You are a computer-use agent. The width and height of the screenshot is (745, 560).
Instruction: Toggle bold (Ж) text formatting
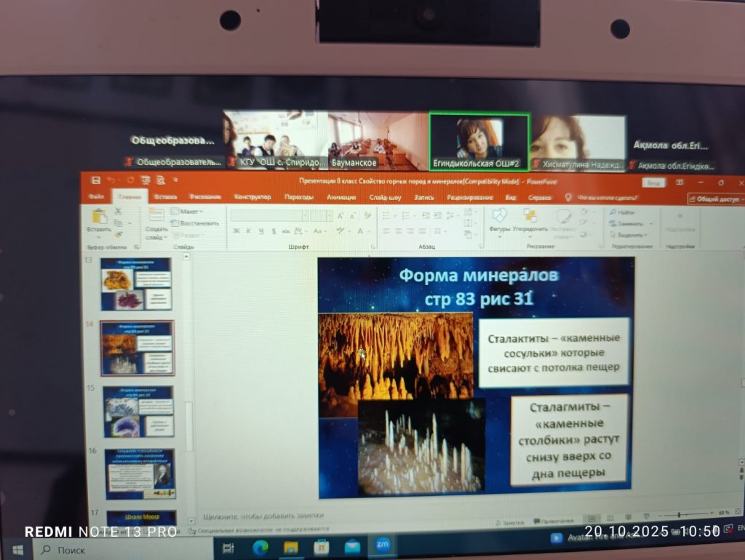(x=236, y=231)
